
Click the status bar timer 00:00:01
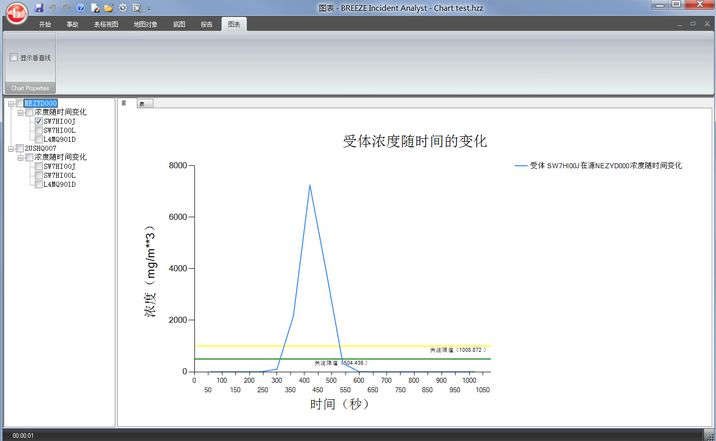pos(23,436)
